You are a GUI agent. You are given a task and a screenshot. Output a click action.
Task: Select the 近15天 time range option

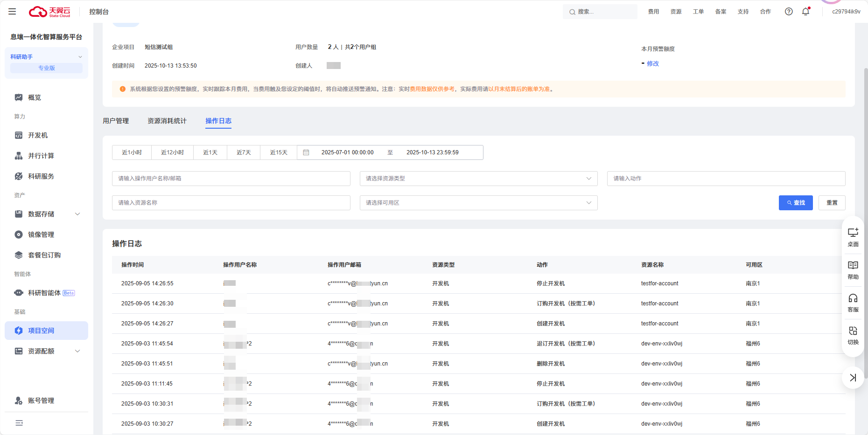[279, 152]
